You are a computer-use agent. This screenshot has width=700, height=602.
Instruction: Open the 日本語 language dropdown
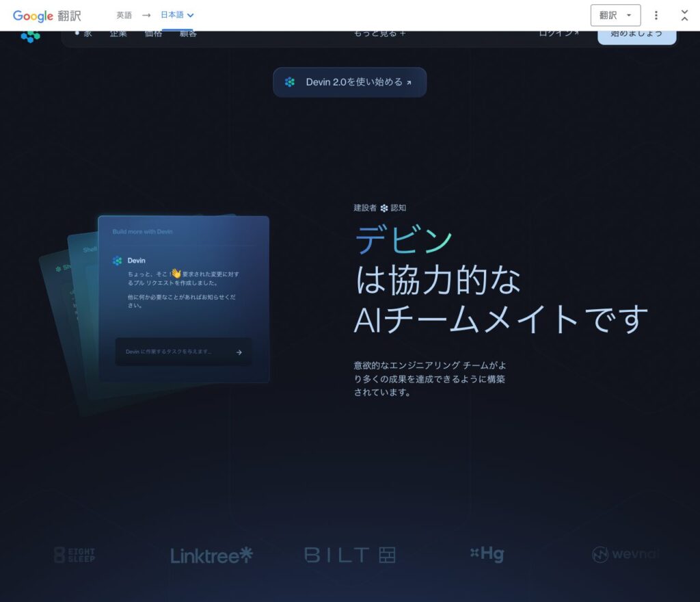pos(177,15)
